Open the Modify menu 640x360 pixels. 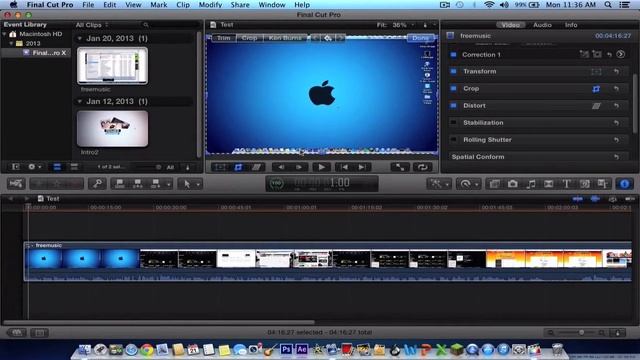210,5
